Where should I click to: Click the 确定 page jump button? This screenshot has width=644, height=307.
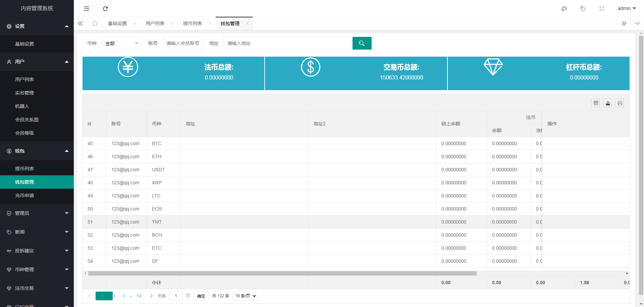coord(201,296)
